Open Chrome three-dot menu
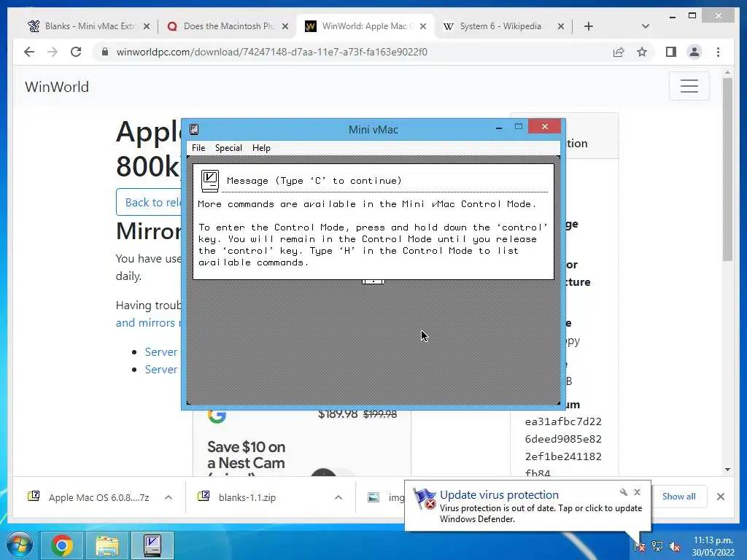Screen dimensions: 747x560 tap(718, 52)
